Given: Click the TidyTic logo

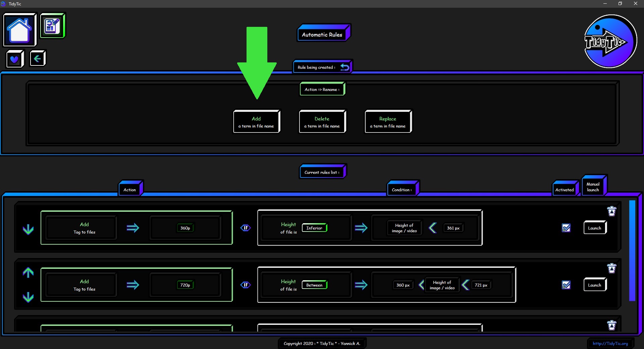Looking at the screenshot, I should [x=610, y=41].
